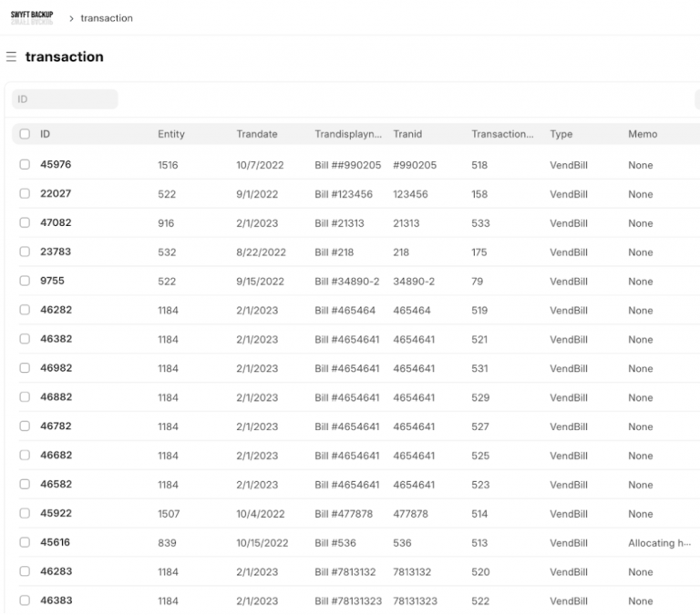700x616 pixels.
Task: Sort by the Entity column header
Action: pyautogui.click(x=171, y=134)
